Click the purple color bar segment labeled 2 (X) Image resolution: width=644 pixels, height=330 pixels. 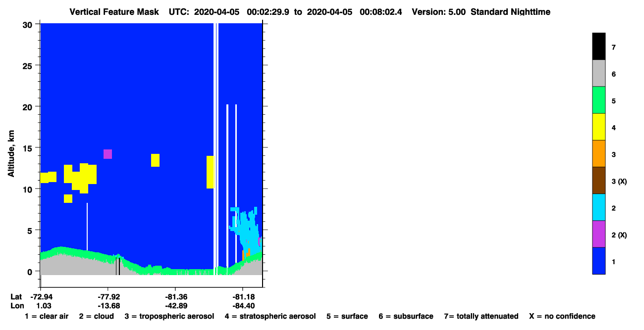599,234
